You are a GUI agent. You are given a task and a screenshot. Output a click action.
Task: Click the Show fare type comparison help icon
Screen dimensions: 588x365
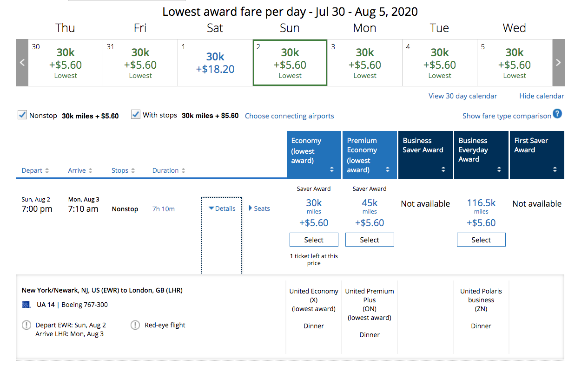pyautogui.click(x=557, y=113)
